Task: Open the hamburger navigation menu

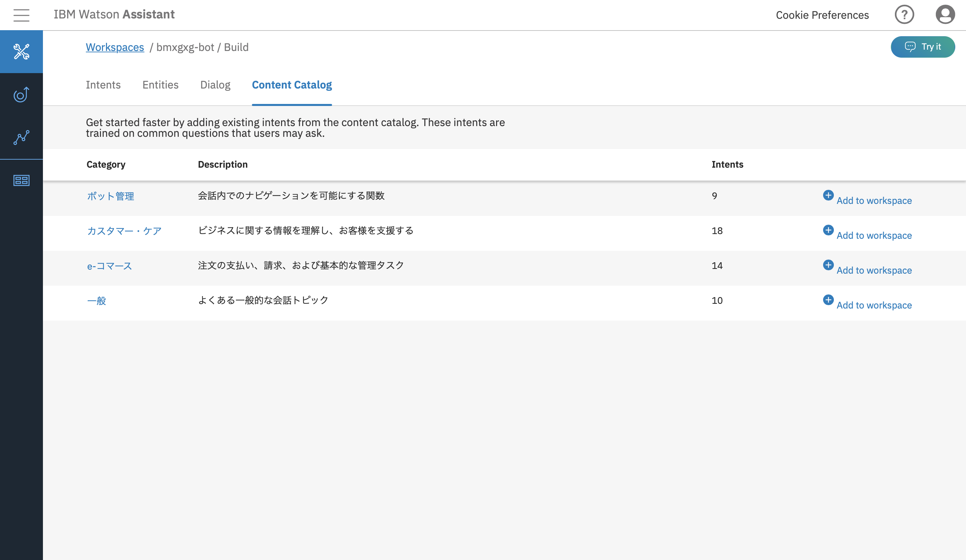Action: pyautogui.click(x=21, y=15)
